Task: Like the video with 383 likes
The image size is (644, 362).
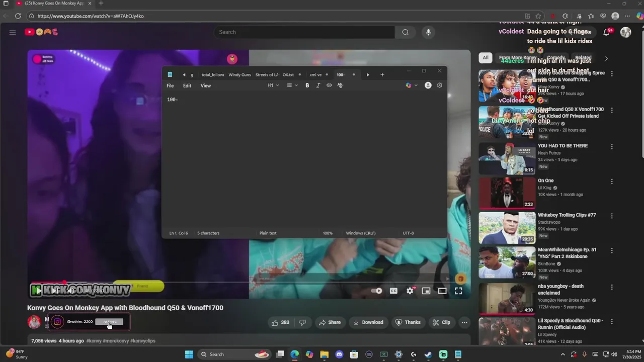Action: 280,322
